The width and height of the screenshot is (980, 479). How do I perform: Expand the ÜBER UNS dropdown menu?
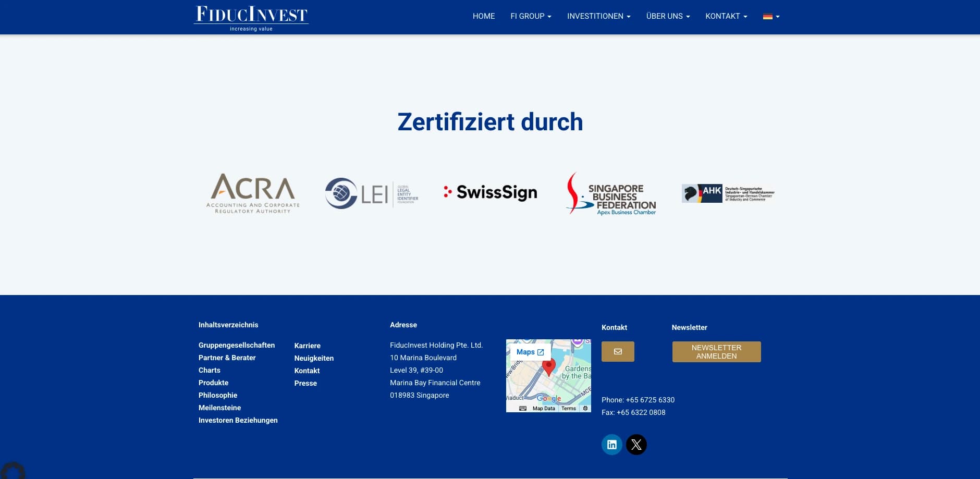click(668, 16)
